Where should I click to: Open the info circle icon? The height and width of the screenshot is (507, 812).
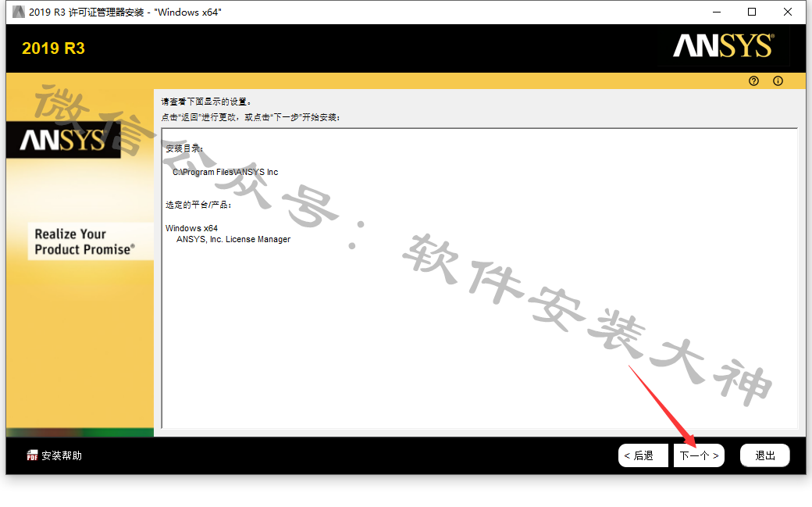[x=778, y=81]
